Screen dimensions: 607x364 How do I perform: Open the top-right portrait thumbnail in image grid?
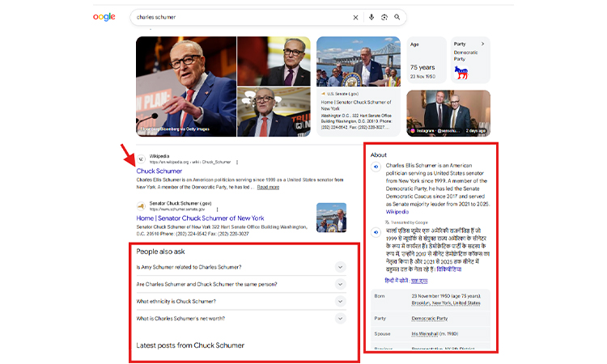point(274,61)
